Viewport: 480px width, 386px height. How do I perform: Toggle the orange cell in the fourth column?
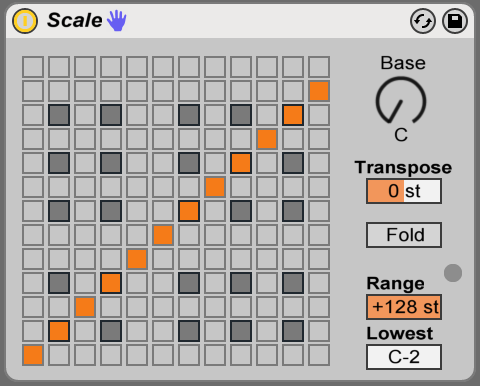tap(111, 283)
